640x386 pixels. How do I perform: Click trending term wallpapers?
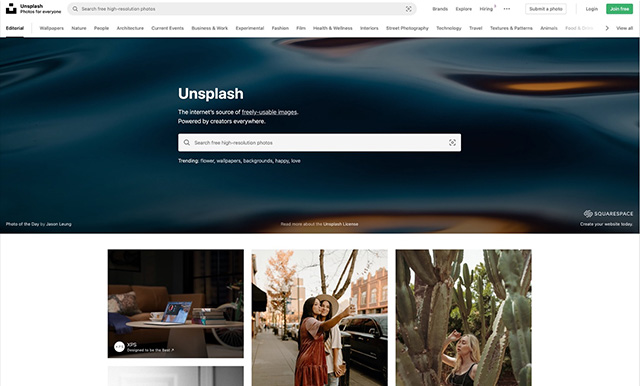229,161
